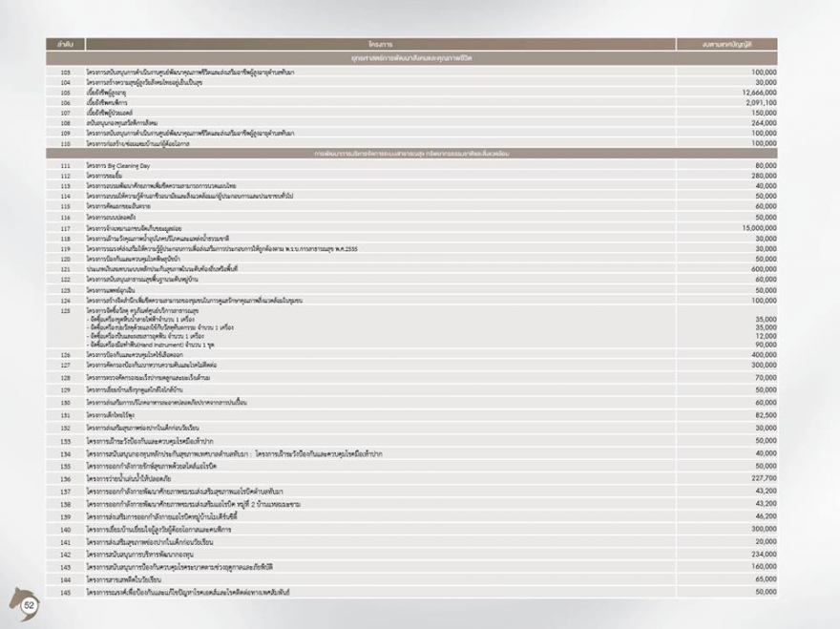
Task: Click row number 145
Action: (65, 593)
